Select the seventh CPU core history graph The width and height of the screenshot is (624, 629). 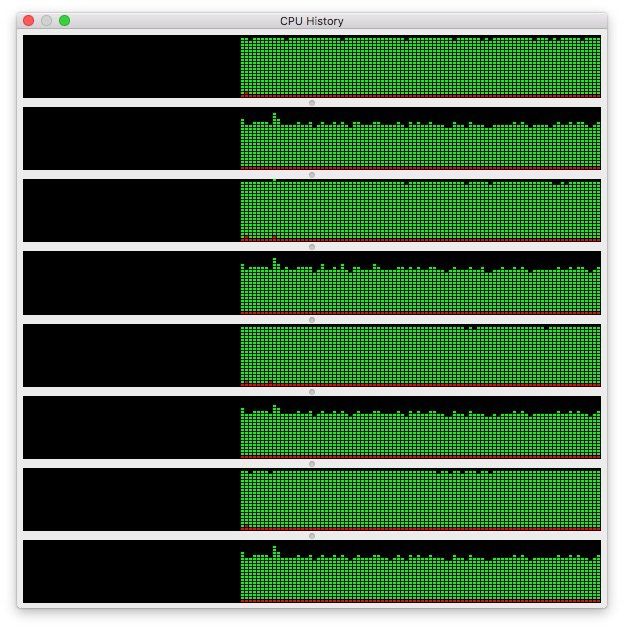(x=312, y=499)
